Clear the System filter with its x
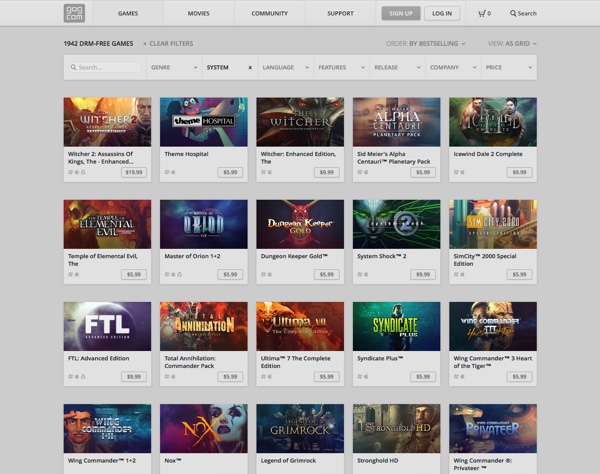600x474 pixels. pos(250,68)
